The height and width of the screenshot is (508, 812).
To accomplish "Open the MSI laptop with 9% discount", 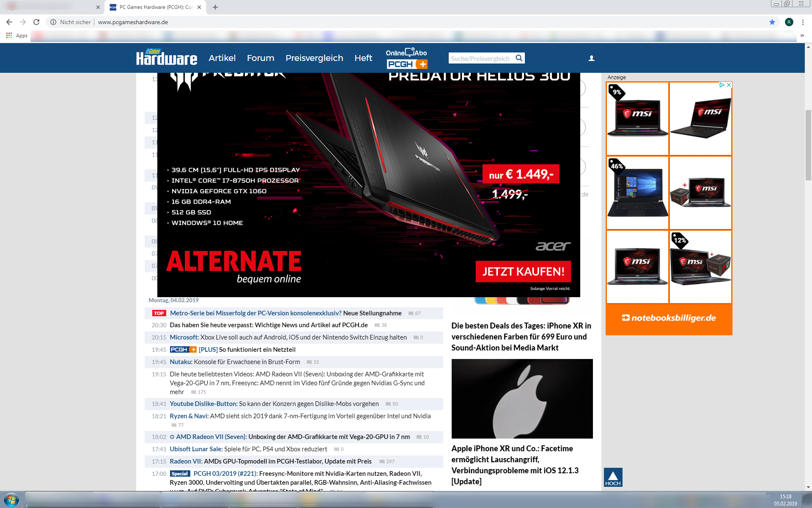I will pyautogui.click(x=637, y=119).
